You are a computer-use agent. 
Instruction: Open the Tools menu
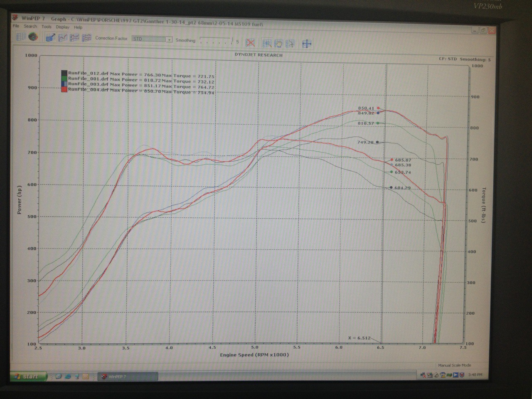click(47, 27)
